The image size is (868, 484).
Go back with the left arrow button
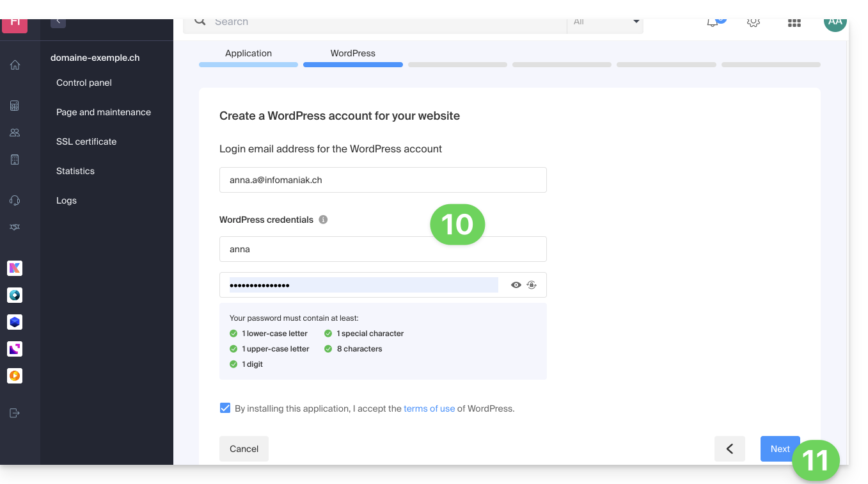click(729, 449)
